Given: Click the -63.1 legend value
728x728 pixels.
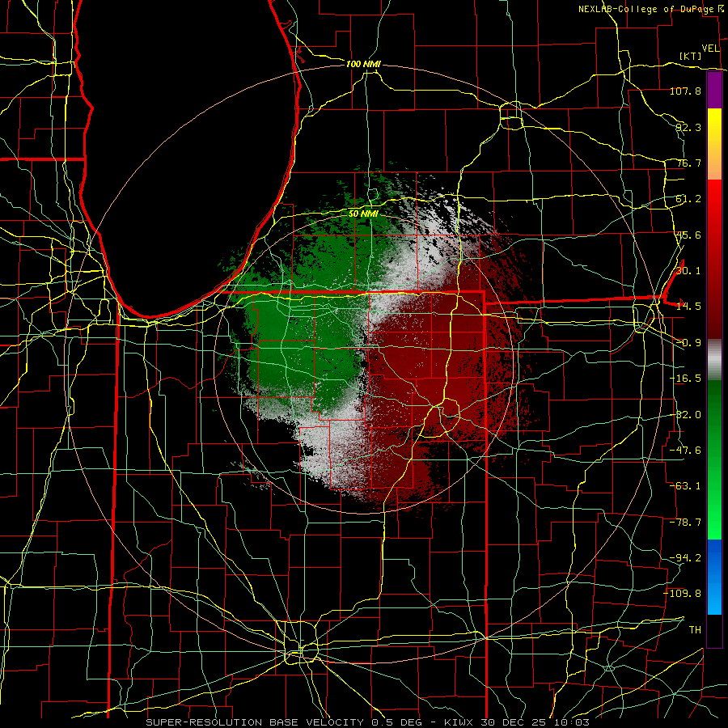Looking at the screenshot, I should point(685,486).
